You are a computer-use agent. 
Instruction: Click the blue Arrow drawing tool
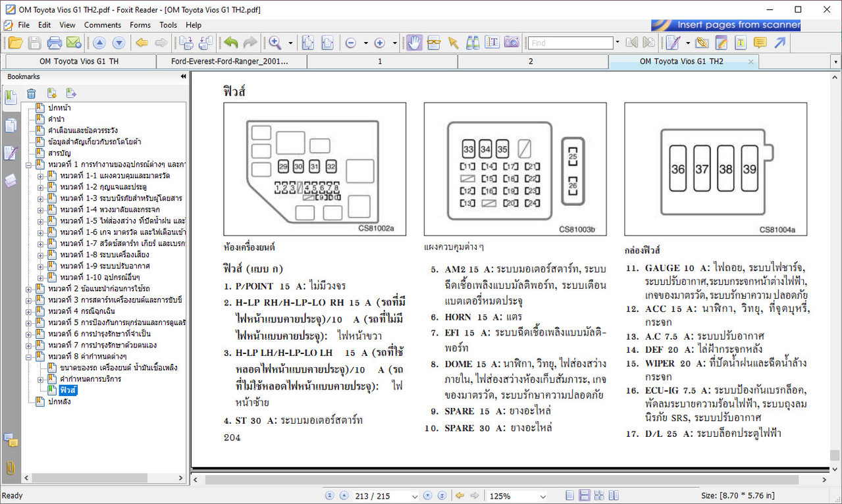pos(780,43)
